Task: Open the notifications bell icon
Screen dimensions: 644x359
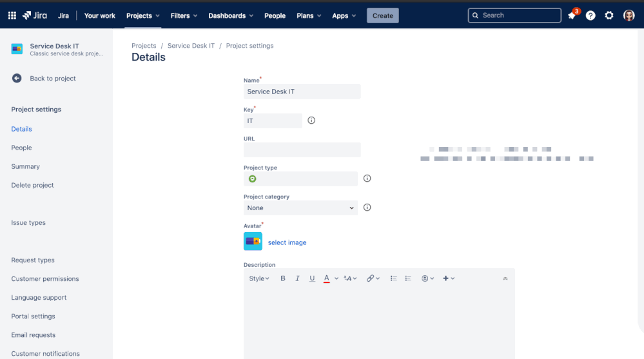Action: tap(572, 15)
